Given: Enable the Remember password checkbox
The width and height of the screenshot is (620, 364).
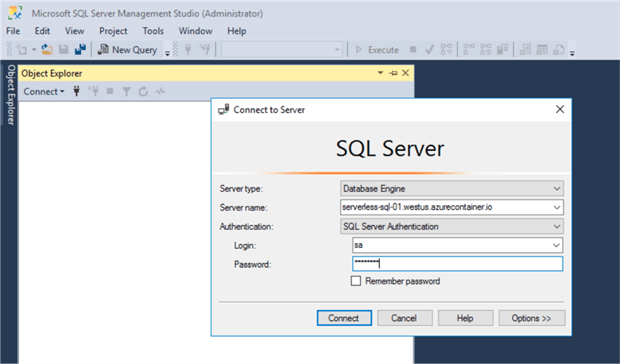Looking at the screenshot, I should (356, 281).
